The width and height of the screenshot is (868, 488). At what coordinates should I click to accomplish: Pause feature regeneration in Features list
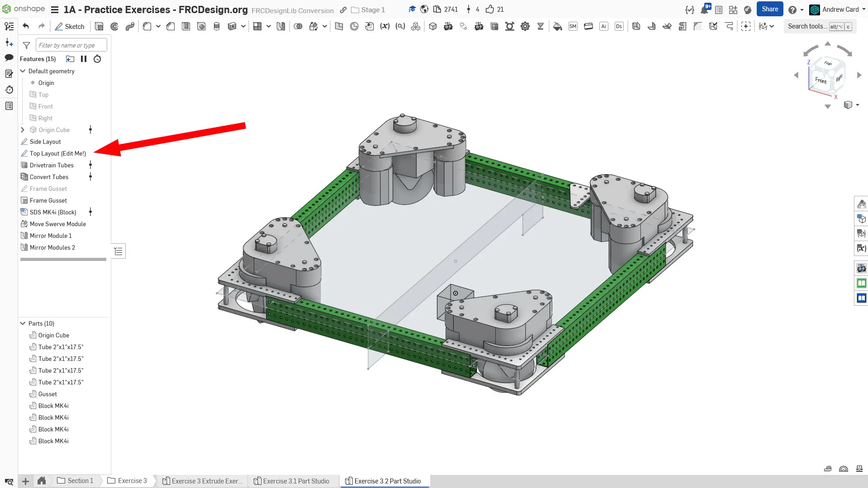84,59
